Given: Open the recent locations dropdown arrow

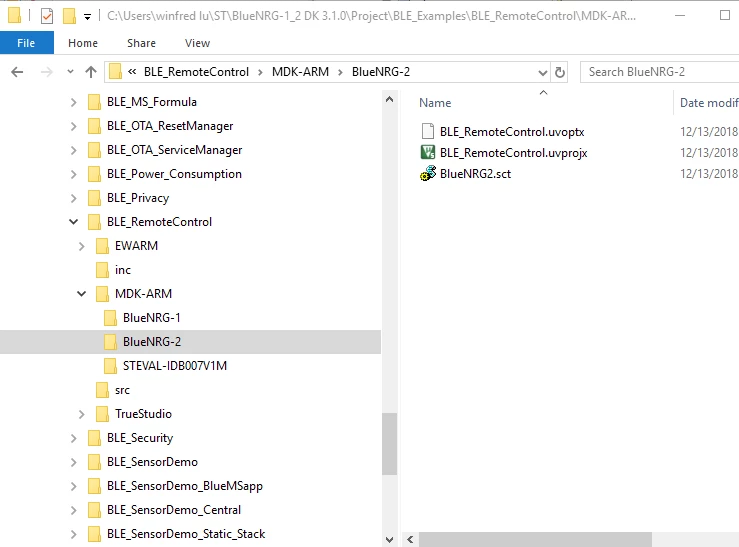Looking at the screenshot, I should 70,72.
